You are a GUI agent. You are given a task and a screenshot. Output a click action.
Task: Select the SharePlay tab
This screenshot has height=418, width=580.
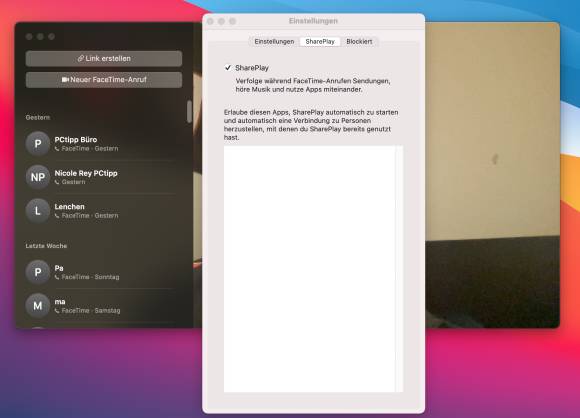click(x=320, y=41)
